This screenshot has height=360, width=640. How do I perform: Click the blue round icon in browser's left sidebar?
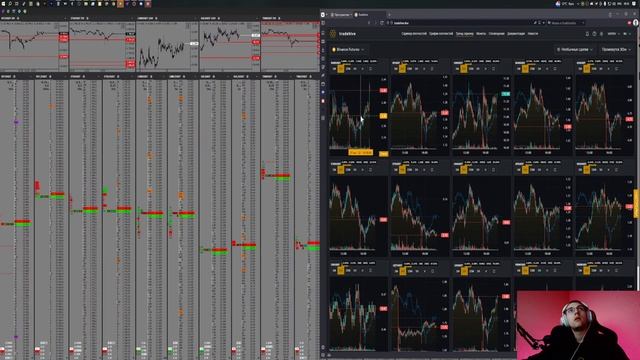(x=323, y=92)
